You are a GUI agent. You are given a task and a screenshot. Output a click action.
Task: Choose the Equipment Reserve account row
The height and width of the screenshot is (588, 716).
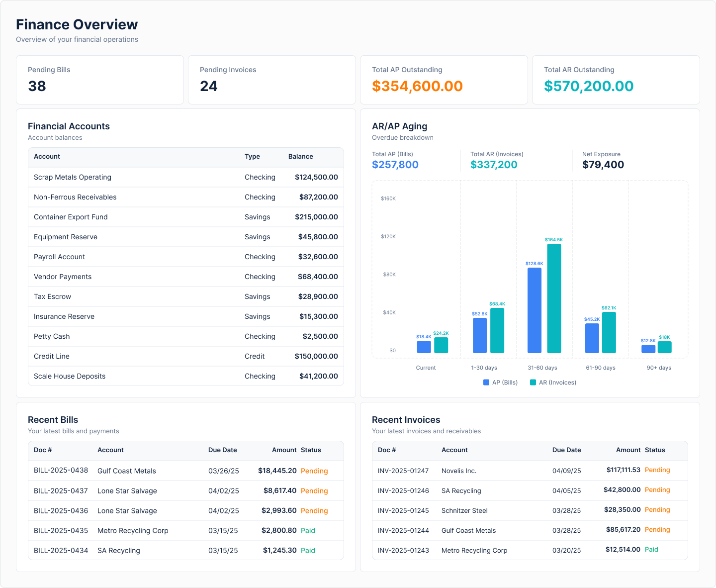[x=186, y=237]
